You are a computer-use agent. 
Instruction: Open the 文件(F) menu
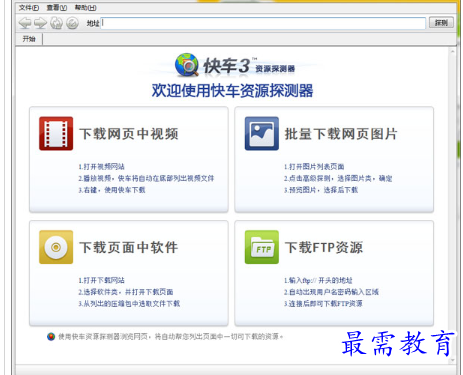pyautogui.click(x=29, y=8)
